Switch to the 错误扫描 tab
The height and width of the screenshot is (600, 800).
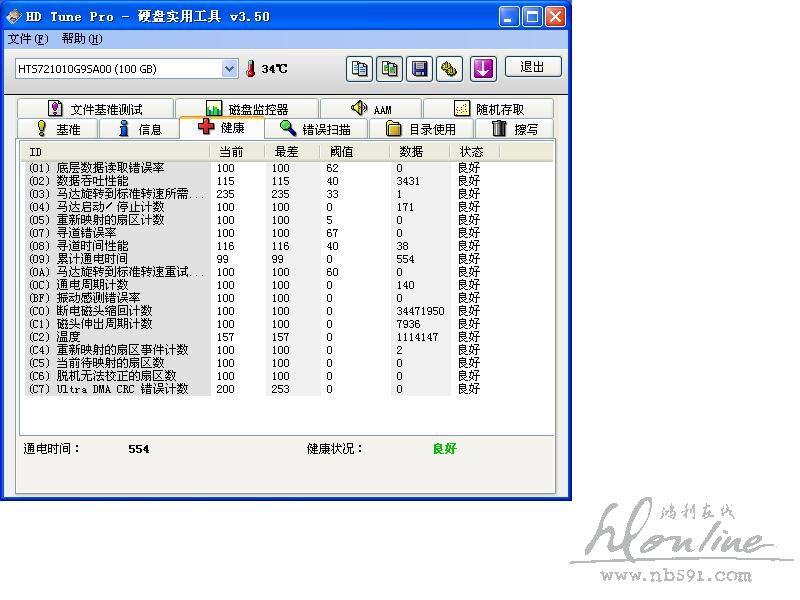315,129
